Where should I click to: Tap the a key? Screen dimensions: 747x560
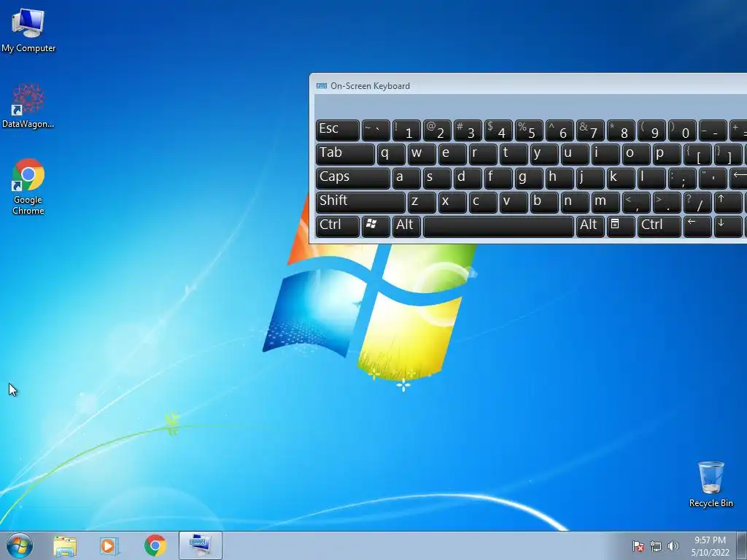(406, 178)
